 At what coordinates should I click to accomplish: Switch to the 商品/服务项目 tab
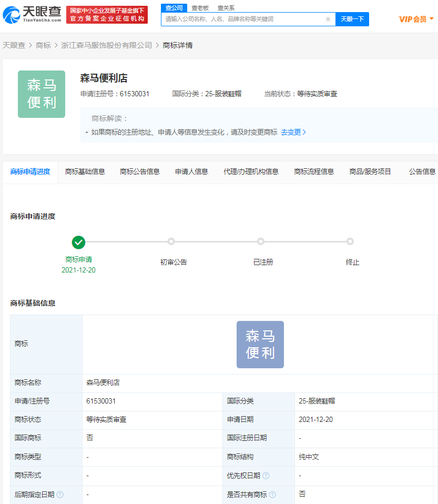tap(370, 172)
